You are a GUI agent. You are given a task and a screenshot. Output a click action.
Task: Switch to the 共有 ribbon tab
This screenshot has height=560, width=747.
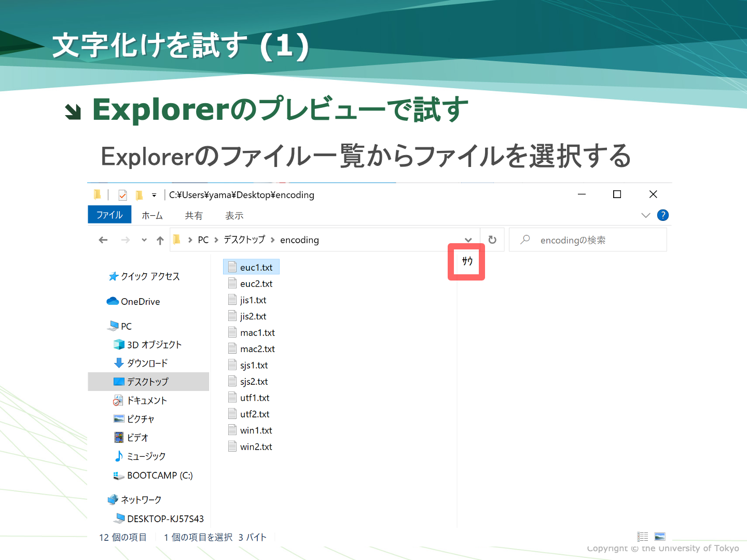coord(193,215)
